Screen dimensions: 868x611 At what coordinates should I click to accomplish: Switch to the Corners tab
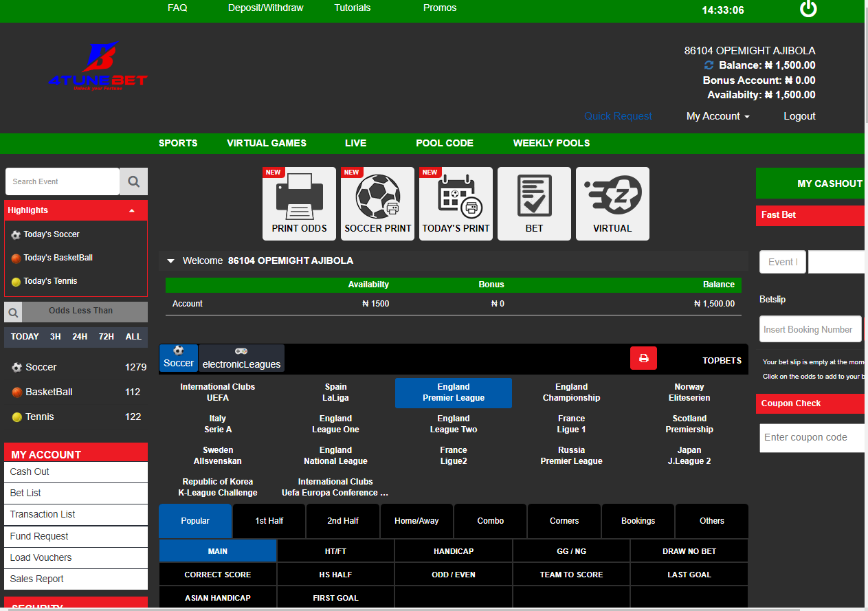(x=564, y=521)
